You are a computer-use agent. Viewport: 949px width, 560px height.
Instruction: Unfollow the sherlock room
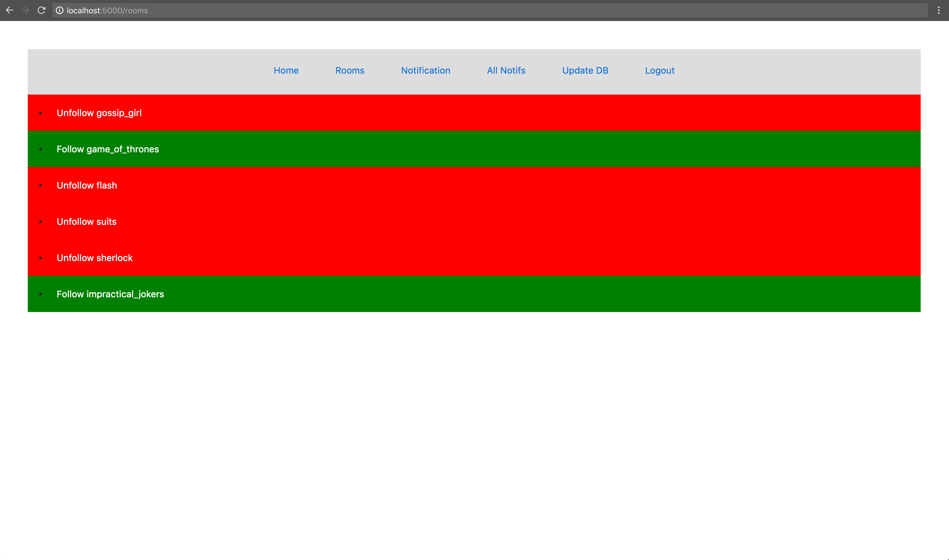click(94, 258)
